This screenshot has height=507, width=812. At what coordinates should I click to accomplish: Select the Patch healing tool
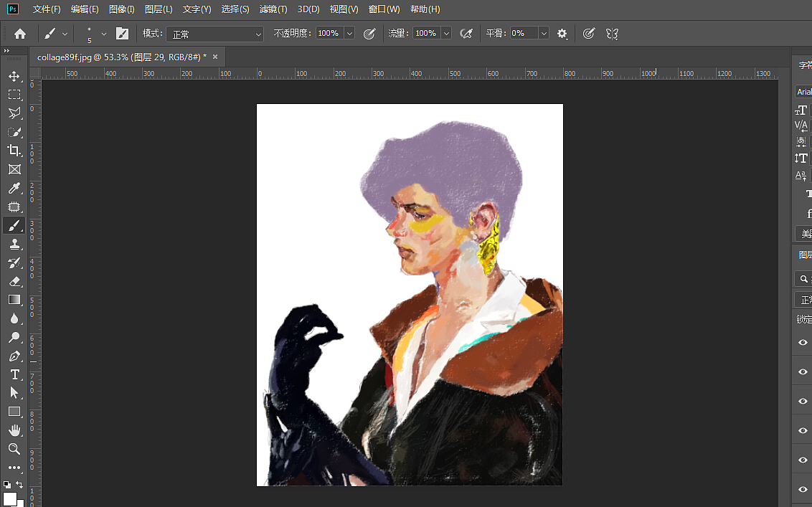tap(14, 207)
